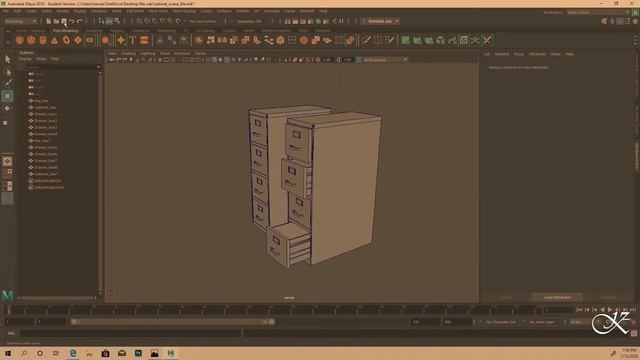Create a polygon torus from the shelf

point(66,40)
